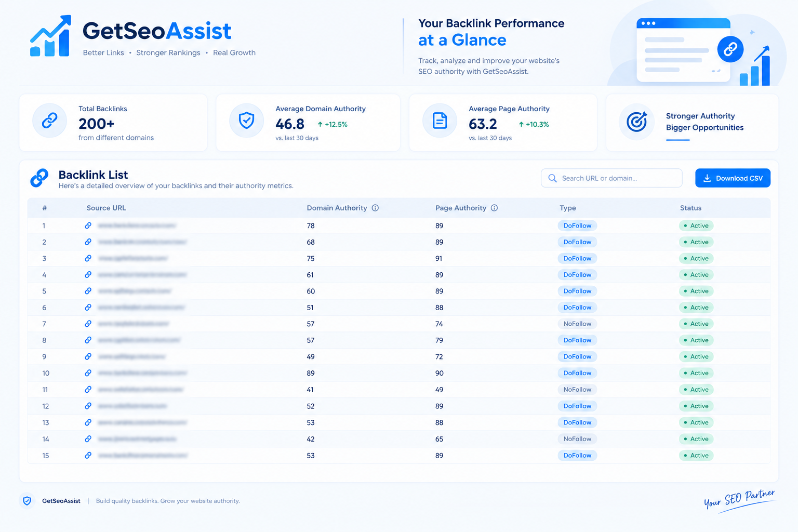Click the +12.5% change indicator
The image size is (798, 532).
pyautogui.click(x=332, y=124)
